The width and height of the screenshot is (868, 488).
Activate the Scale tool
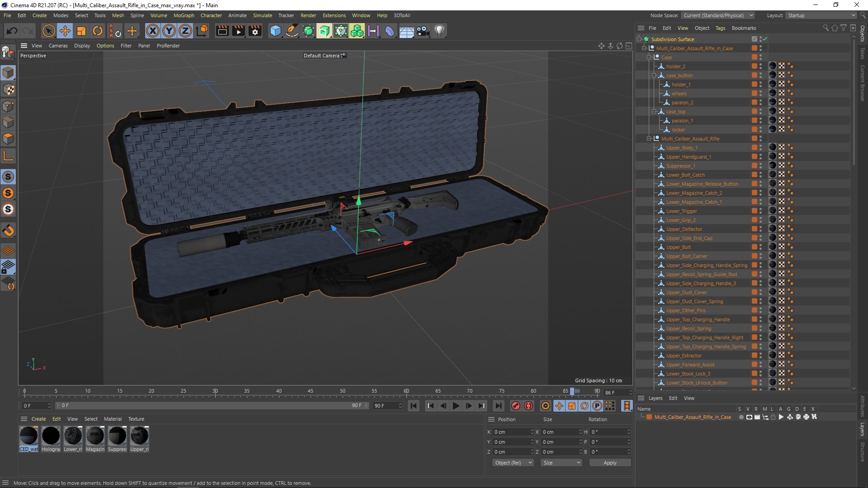81,31
